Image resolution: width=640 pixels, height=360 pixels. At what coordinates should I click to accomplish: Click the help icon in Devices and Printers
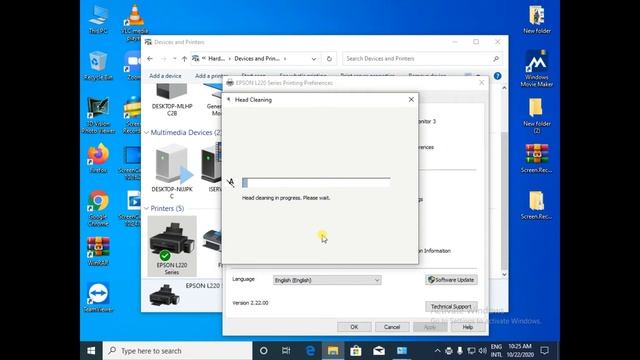point(497,76)
